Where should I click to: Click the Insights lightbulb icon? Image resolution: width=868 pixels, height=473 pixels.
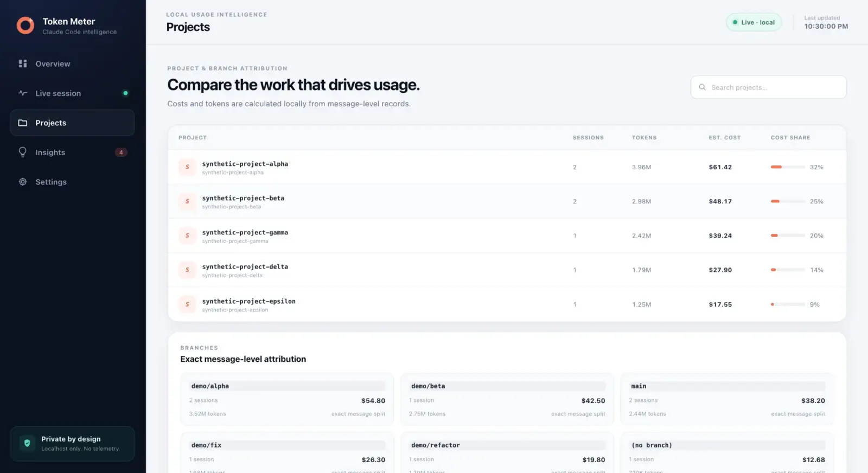[23, 152]
